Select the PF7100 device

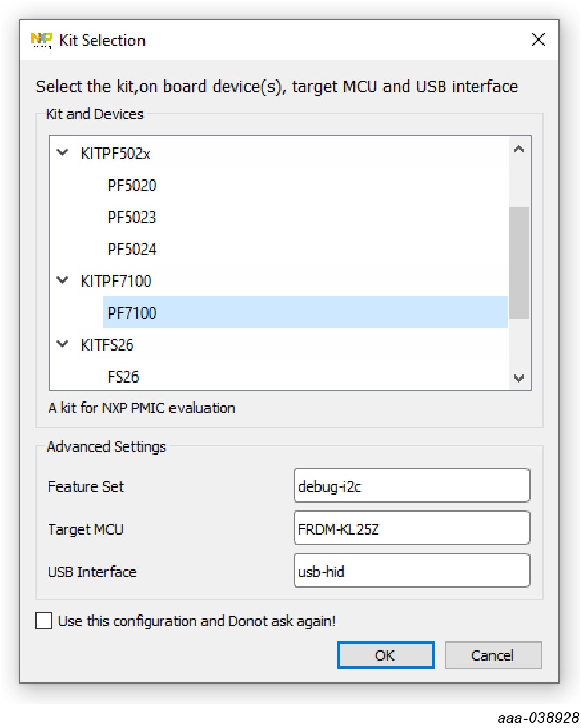pyautogui.click(x=132, y=313)
